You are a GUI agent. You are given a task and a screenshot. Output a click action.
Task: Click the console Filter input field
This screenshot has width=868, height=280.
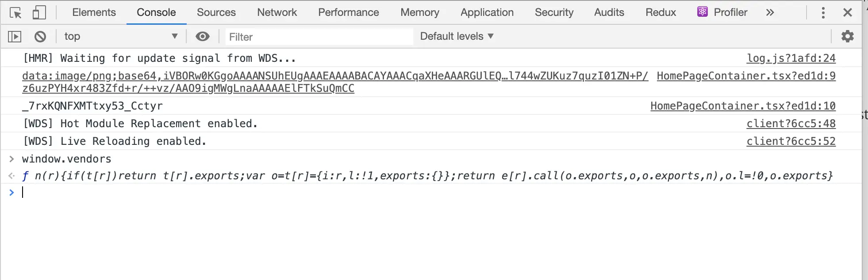tap(319, 37)
